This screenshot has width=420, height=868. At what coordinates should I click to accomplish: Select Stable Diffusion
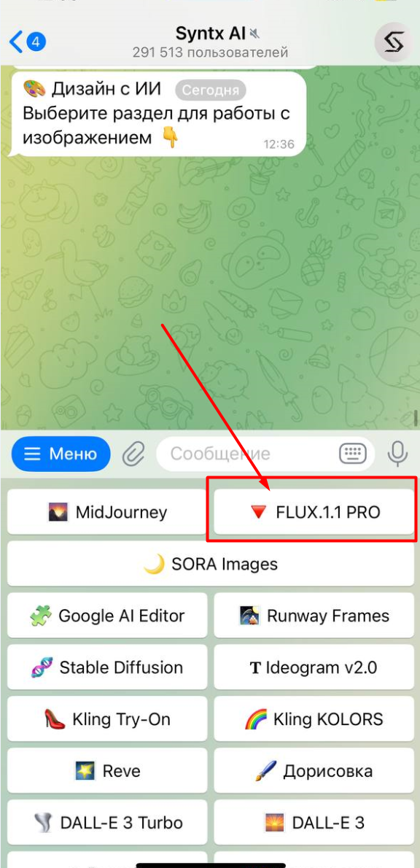pos(107,667)
